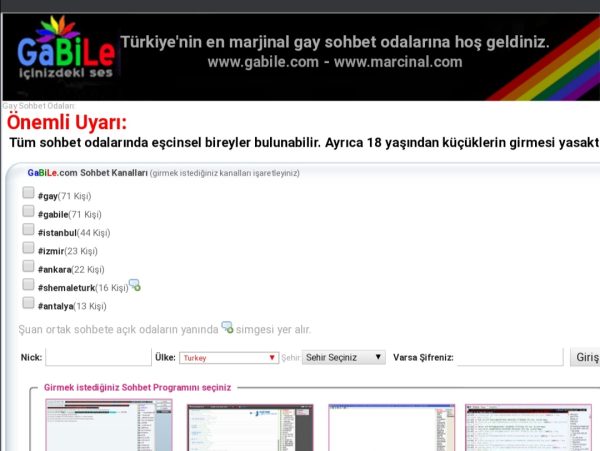The width and height of the screenshot is (600, 451).
Task: Click the 'GaBiLe.com Sohbet Kanalları' title
Action: point(88,173)
